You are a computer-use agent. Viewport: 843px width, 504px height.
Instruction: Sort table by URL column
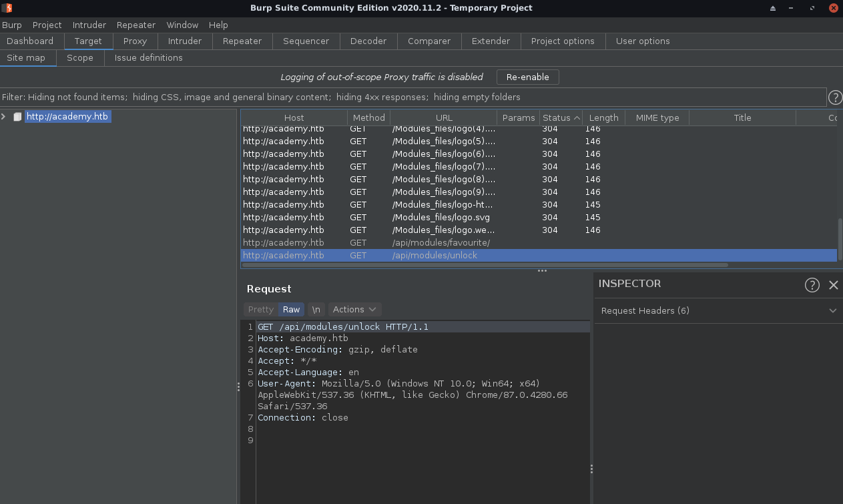pyautogui.click(x=444, y=117)
